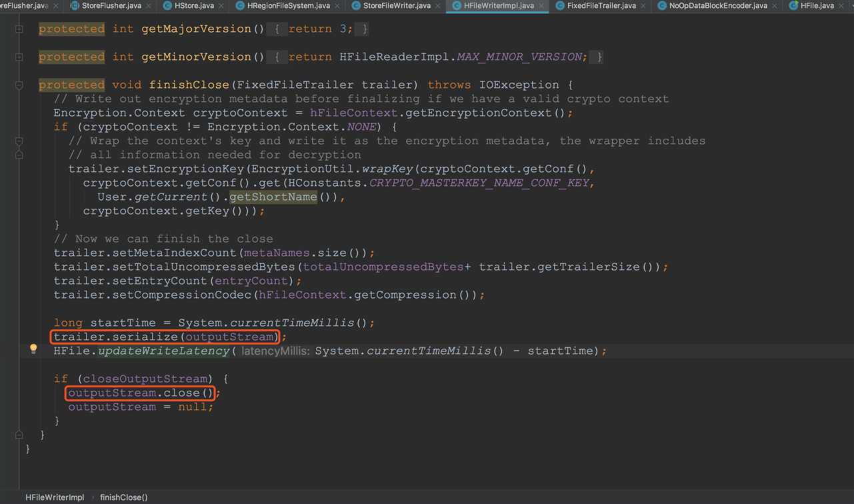The width and height of the screenshot is (854, 504).
Task: Click finishClose() in the breadcrumb bar
Action: 124,497
